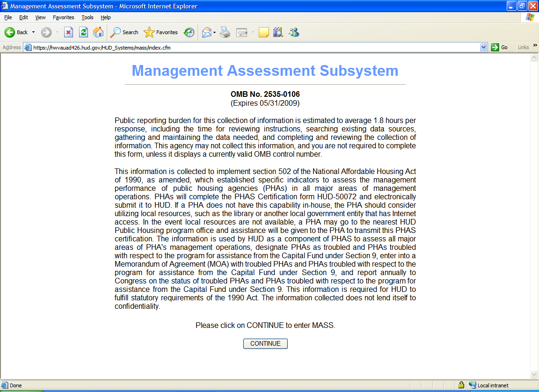The width and height of the screenshot is (539, 392).
Task: Open the Tools menu
Action: click(87, 17)
